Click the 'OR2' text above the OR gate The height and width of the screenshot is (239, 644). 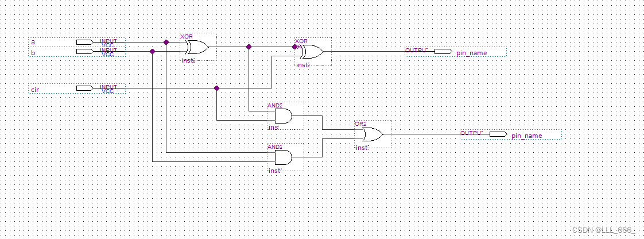pyautogui.click(x=360, y=124)
